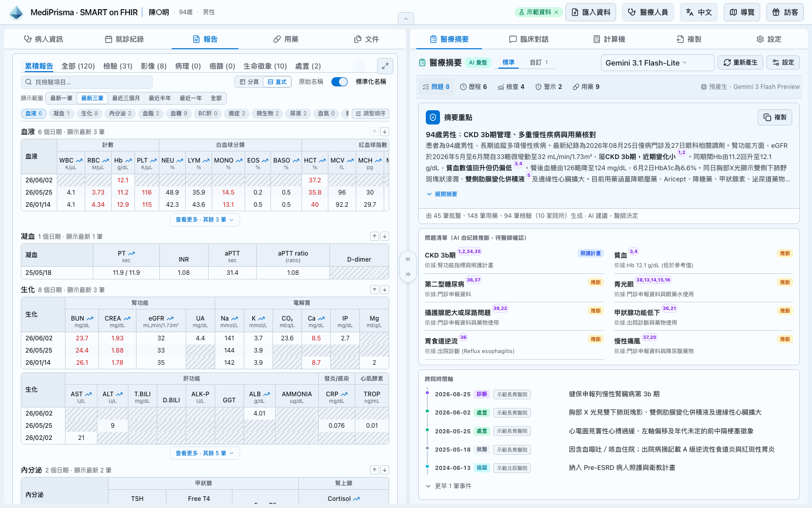Viewport: 812px width, 508px height.
Task: Collapse right panel with double-right chevron
Action: click(x=408, y=274)
